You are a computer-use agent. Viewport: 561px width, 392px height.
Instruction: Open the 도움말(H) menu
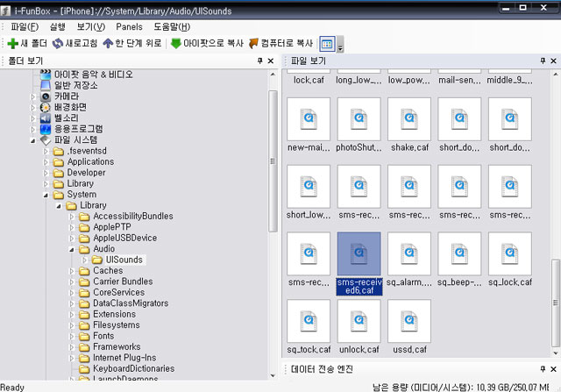click(x=172, y=27)
